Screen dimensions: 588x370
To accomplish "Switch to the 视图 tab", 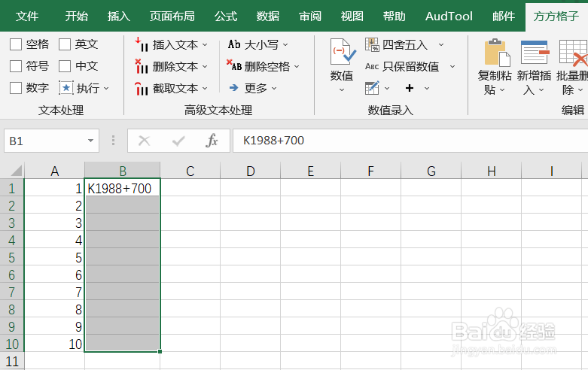I will 352,16.
